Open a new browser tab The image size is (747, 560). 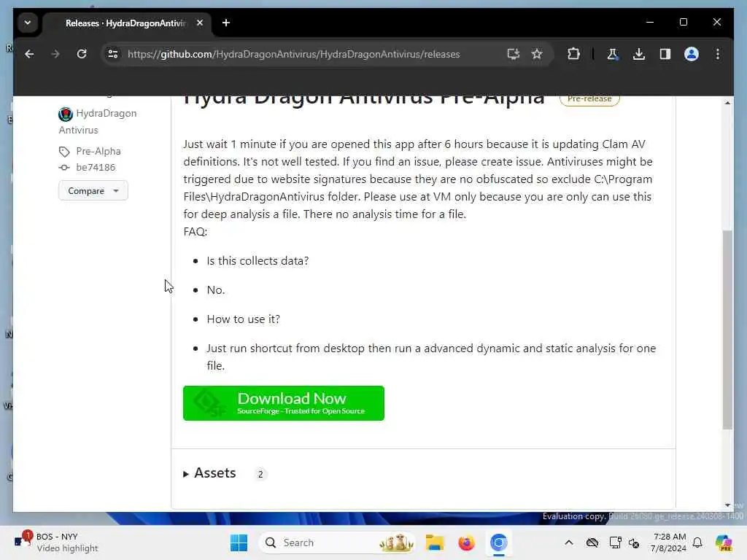click(226, 23)
